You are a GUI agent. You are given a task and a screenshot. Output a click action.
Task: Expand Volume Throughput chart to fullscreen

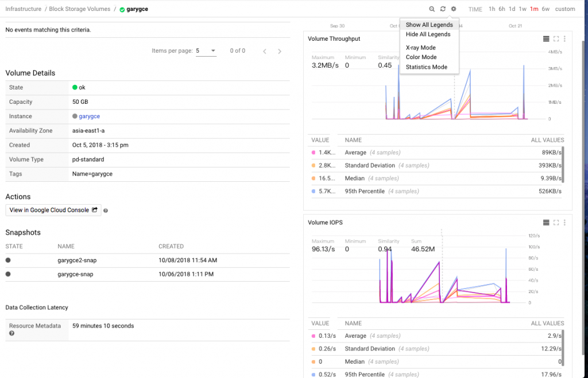(x=556, y=39)
